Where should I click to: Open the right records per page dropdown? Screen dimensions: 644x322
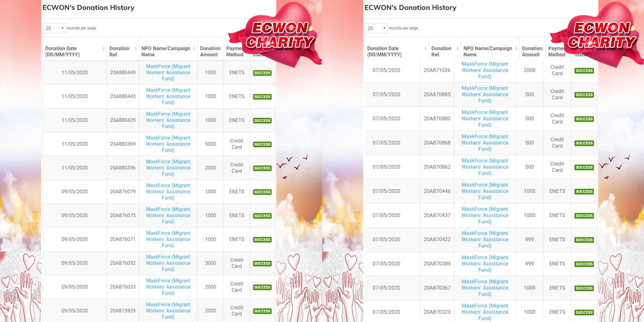[376, 28]
